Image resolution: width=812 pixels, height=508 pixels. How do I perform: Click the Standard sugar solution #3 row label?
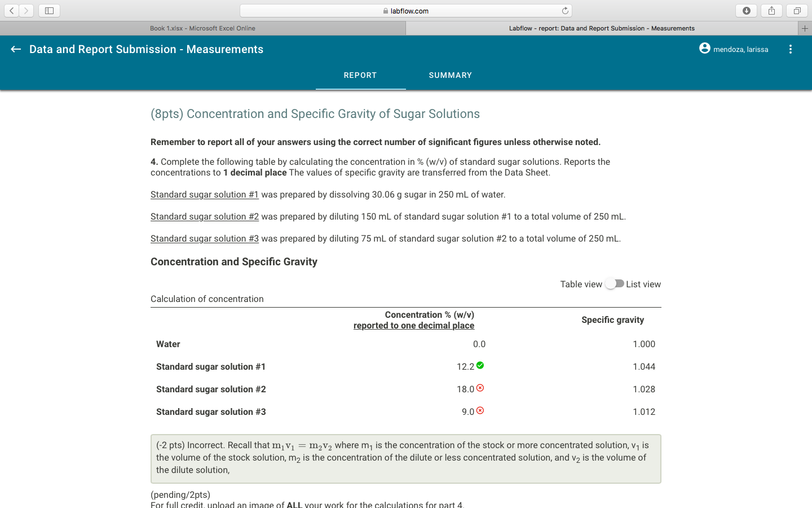[211, 412]
